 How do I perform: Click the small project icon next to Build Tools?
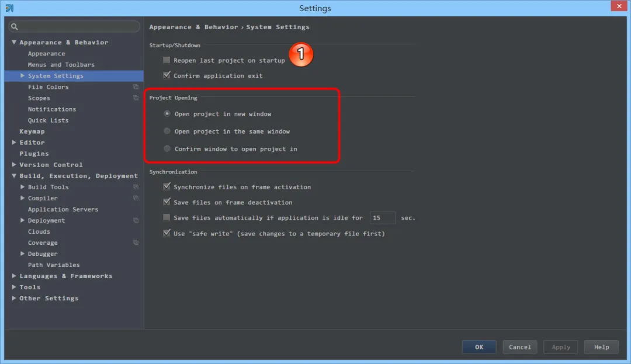[x=136, y=187]
